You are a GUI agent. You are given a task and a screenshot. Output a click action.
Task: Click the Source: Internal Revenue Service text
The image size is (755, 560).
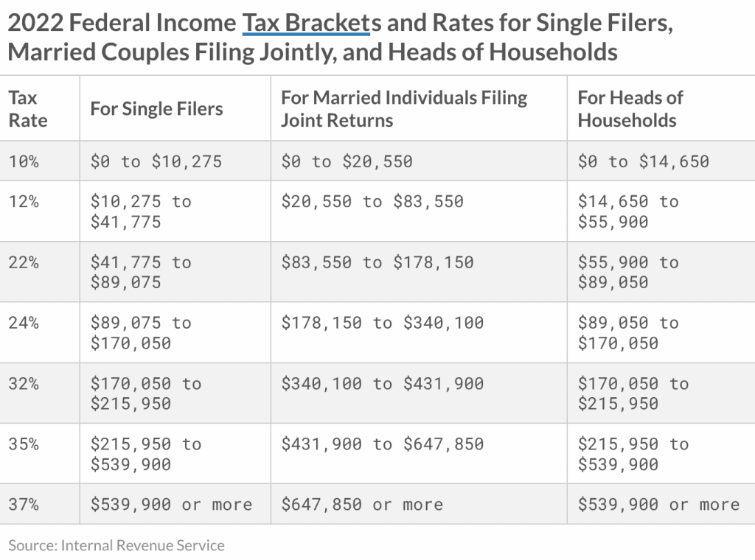(x=116, y=545)
